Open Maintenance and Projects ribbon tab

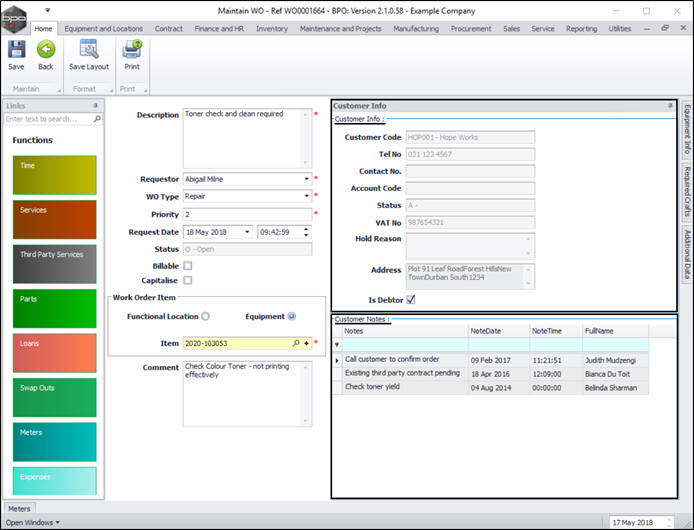coord(340,28)
